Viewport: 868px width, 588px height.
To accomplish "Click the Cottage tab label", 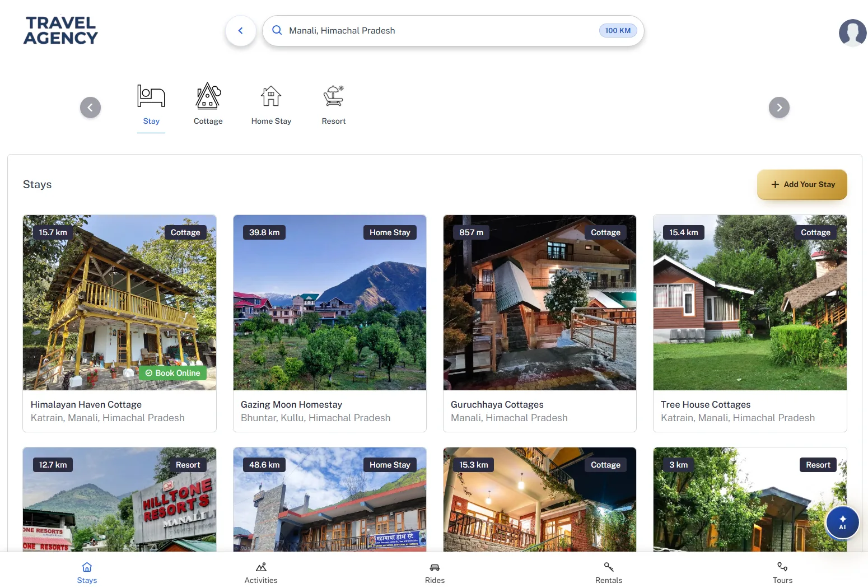I will [208, 121].
